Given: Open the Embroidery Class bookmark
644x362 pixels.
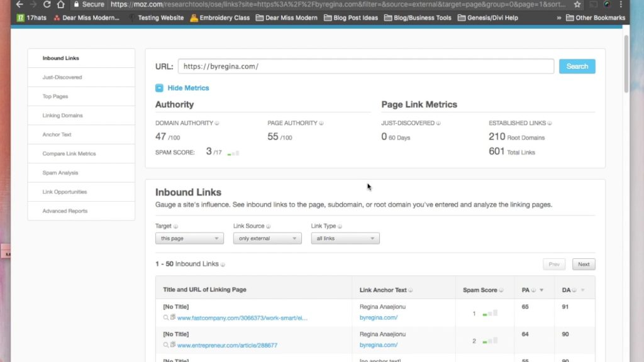Looking at the screenshot, I should (x=219, y=18).
